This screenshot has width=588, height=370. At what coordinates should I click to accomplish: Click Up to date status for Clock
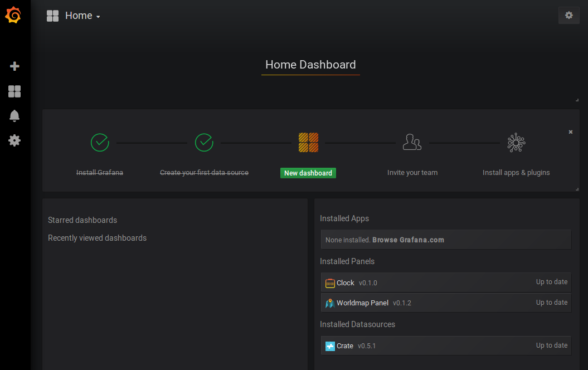point(552,282)
